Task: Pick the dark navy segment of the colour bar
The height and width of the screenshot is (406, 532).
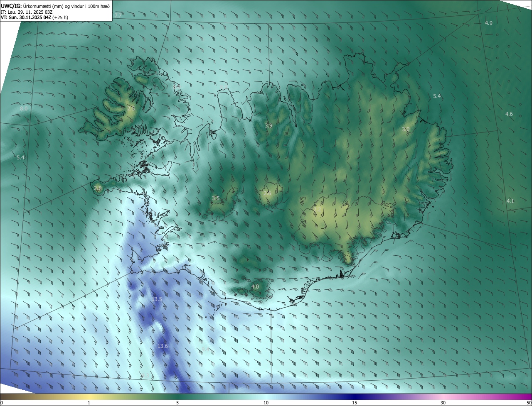Action: pyautogui.click(x=355, y=396)
